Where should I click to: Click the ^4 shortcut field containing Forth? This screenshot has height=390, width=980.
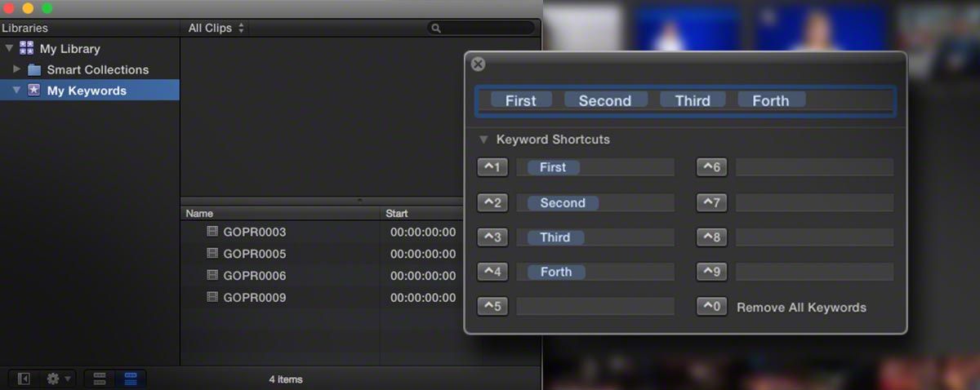(x=595, y=272)
